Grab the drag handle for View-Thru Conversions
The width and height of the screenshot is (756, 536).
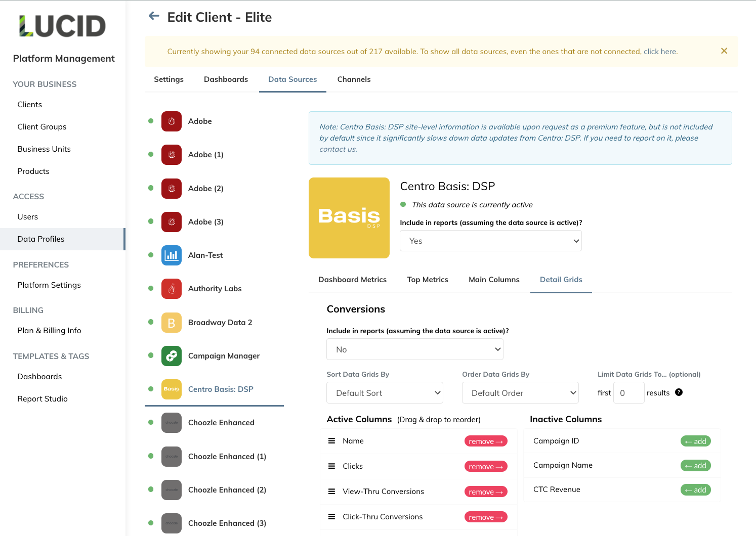pos(332,492)
